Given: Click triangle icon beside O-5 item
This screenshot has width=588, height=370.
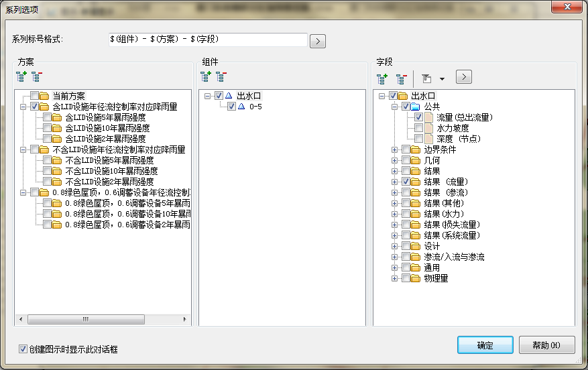Looking at the screenshot, I should (241, 107).
